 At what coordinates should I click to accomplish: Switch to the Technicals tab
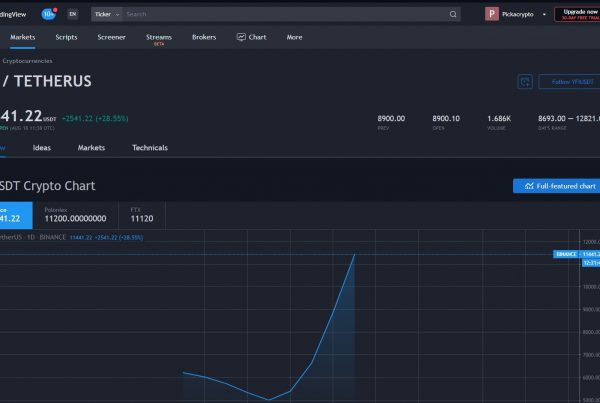(150, 148)
